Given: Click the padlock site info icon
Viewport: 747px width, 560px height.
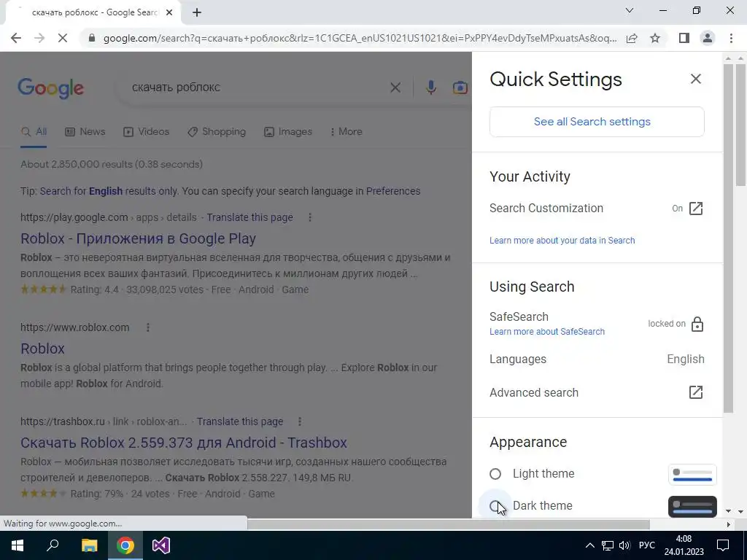Looking at the screenshot, I should (x=92, y=38).
